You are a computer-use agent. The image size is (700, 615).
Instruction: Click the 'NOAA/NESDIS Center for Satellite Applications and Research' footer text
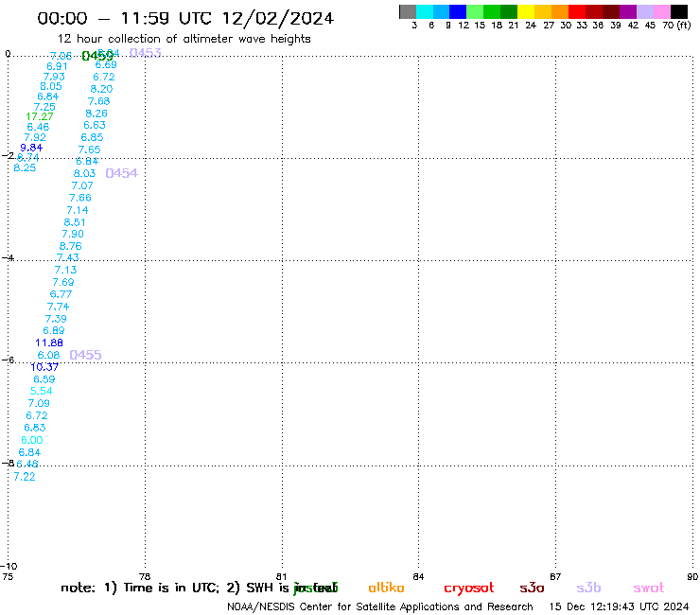[380, 607]
